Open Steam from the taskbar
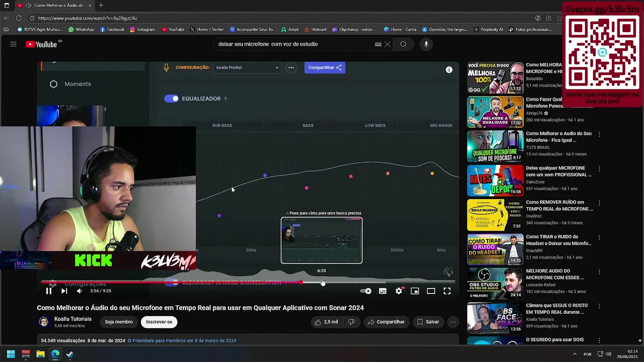This screenshot has width=644, height=362. coord(69,354)
